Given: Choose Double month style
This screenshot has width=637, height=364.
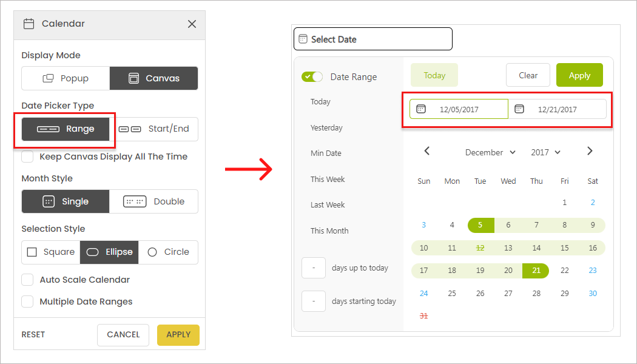Looking at the screenshot, I should (153, 201).
